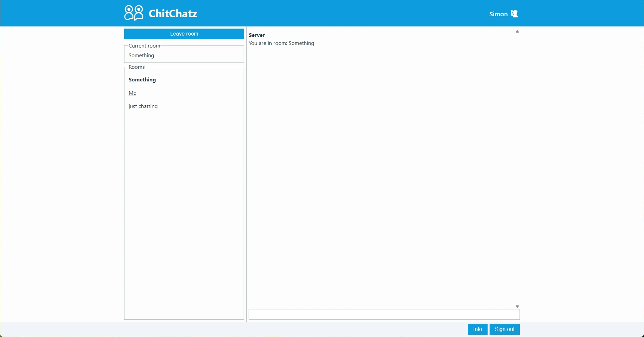Click the Simon username in the header
The width and height of the screenshot is (644, 337).
pyautogui.click(x=498, y=14)
